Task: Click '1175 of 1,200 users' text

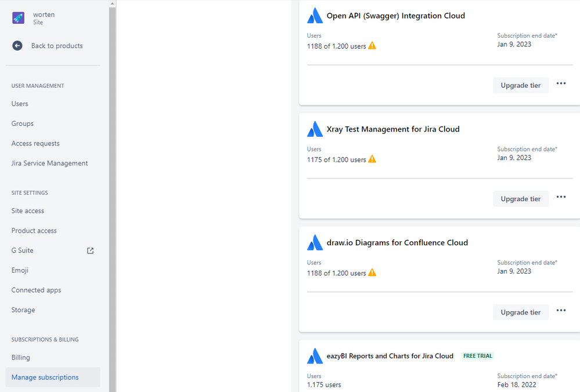Action: coord(336,159)
